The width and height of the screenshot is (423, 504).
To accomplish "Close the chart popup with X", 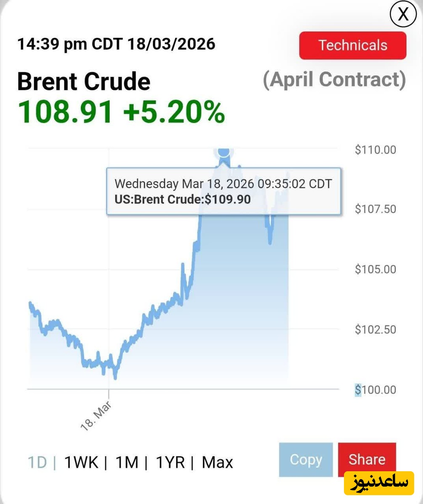I will tap(403, 14).
